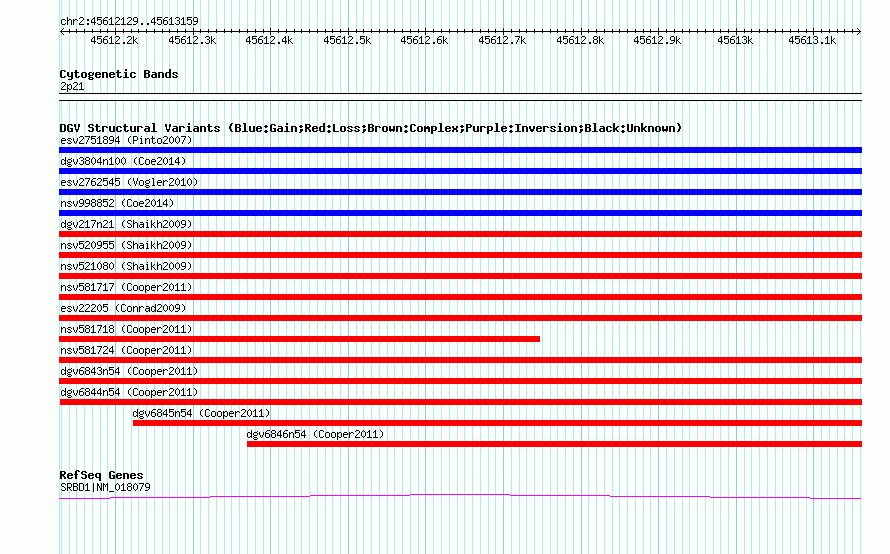
Task: Select the red bar under nsv521080
Action: point(460,276)
